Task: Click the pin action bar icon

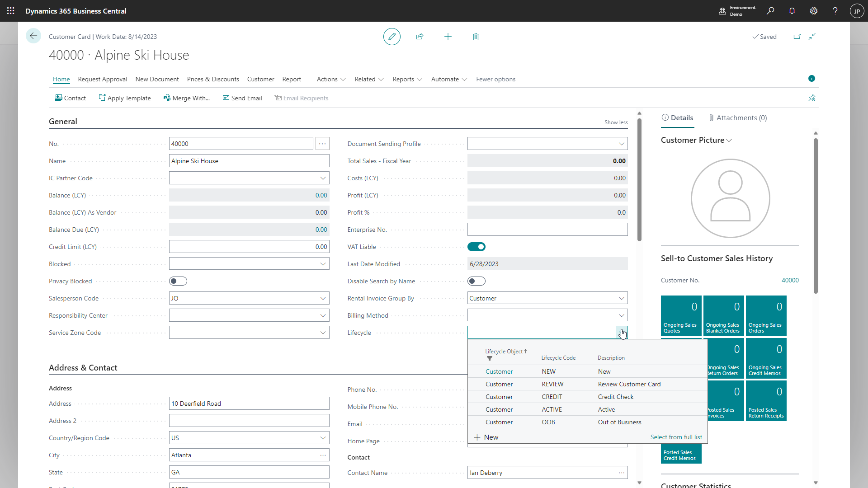Action: [812, 98]
